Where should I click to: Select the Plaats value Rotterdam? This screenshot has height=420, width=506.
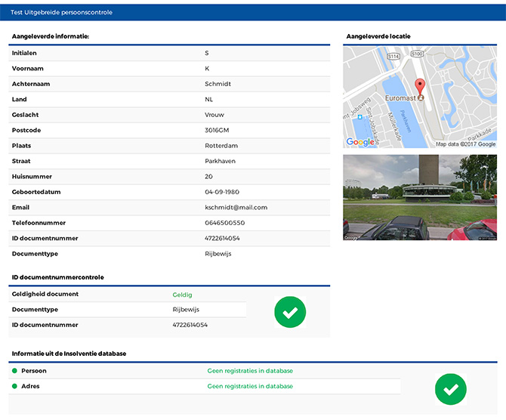coord(221,146)
